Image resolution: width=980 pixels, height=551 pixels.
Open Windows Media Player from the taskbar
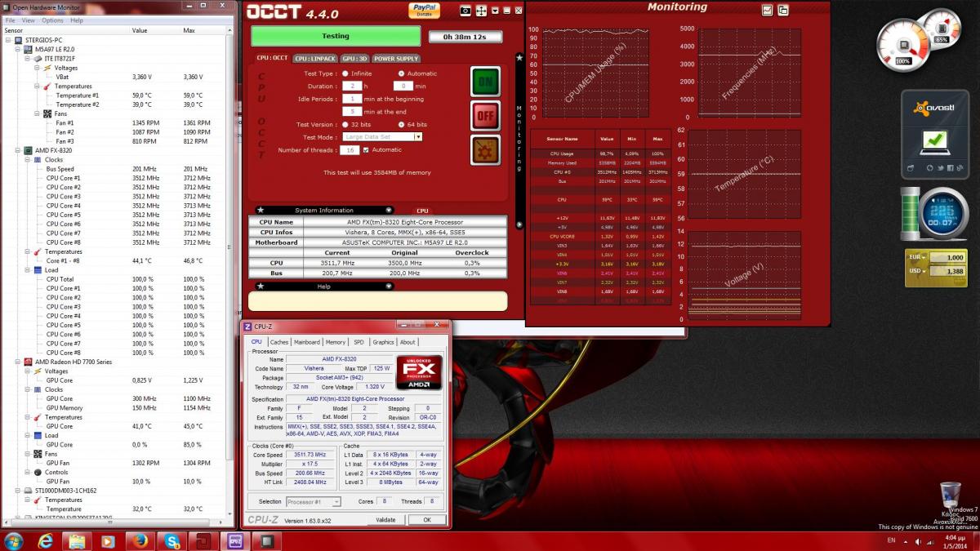[108, 540]
